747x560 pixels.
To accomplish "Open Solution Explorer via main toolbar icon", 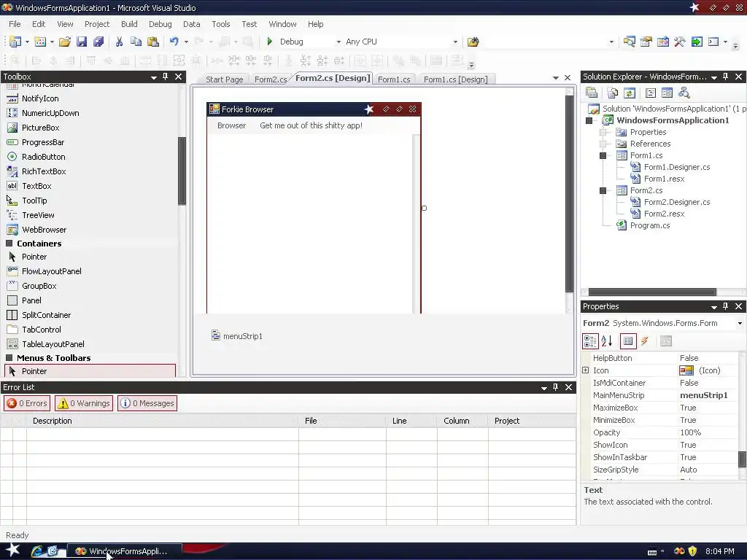I will [x=629, y=42].
